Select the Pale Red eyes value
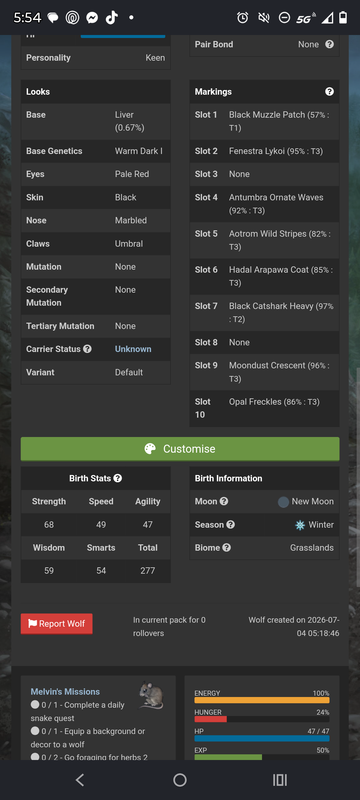The width and height of the screenshot is (360, 800). point(132,174)
